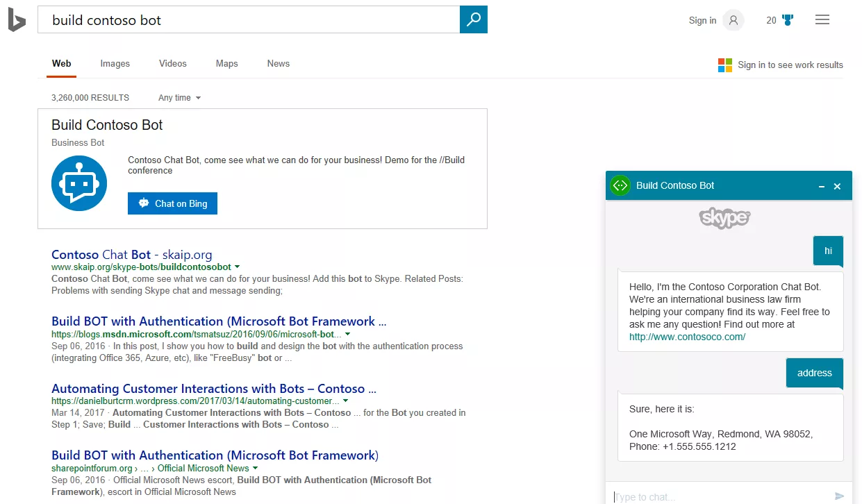Viewport: 862px width, 504px height.
Task: Open the rewards trophy icon
Action: coord(788,20)
